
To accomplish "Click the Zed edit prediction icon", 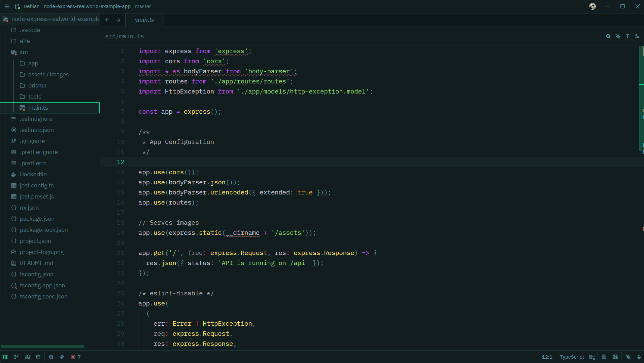I will [592, 357].
